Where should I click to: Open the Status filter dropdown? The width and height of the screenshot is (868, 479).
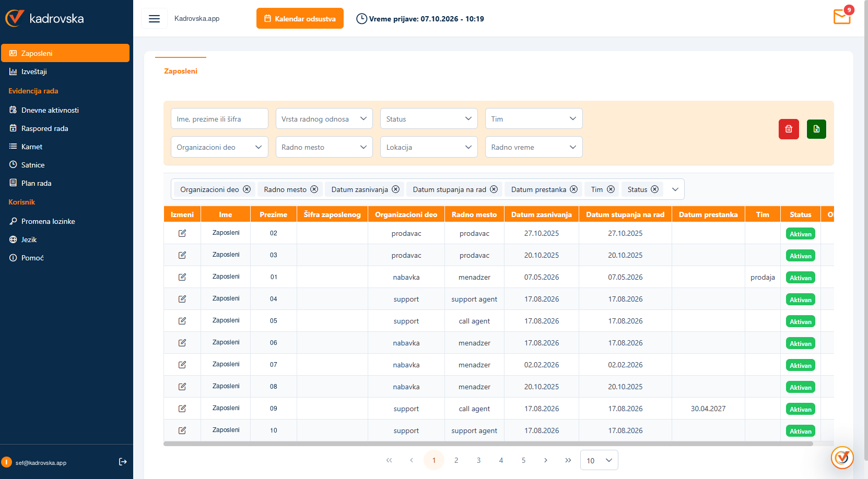[429, 118]
